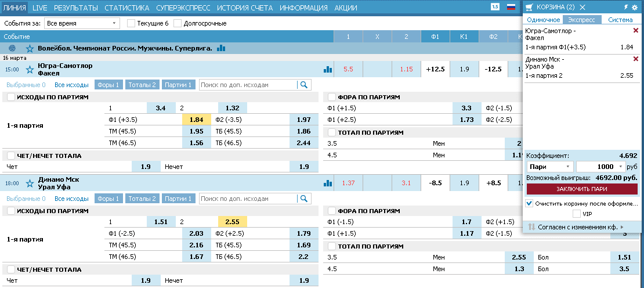This screenshot has height=288, width=644.
Task: Click the volleyball sport icon
Action: click(x=12, y=48)
